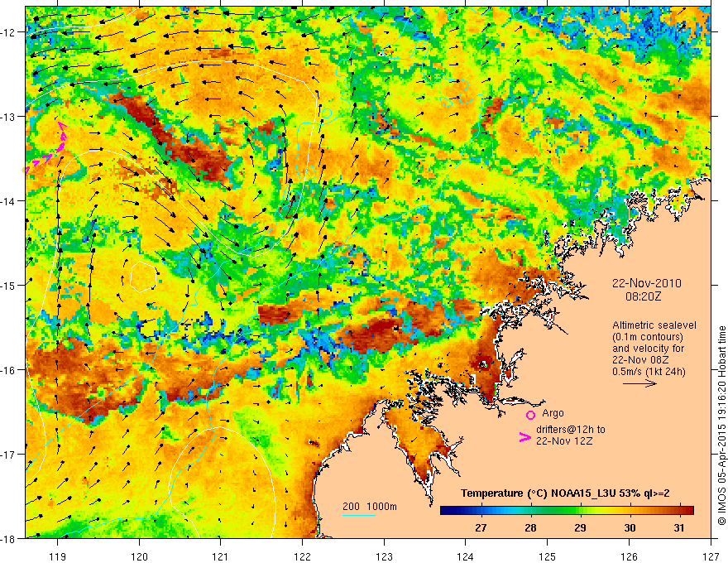This screenshot has width=728, height=563.
Task: Click the magenta drifters legend arrowhead
Action: point(524,437)
